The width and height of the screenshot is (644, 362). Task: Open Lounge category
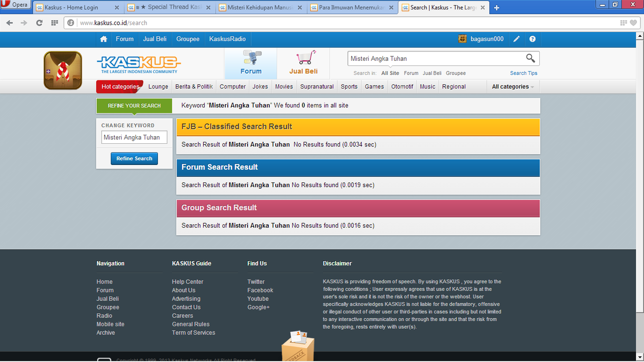(x=158, y=86)
